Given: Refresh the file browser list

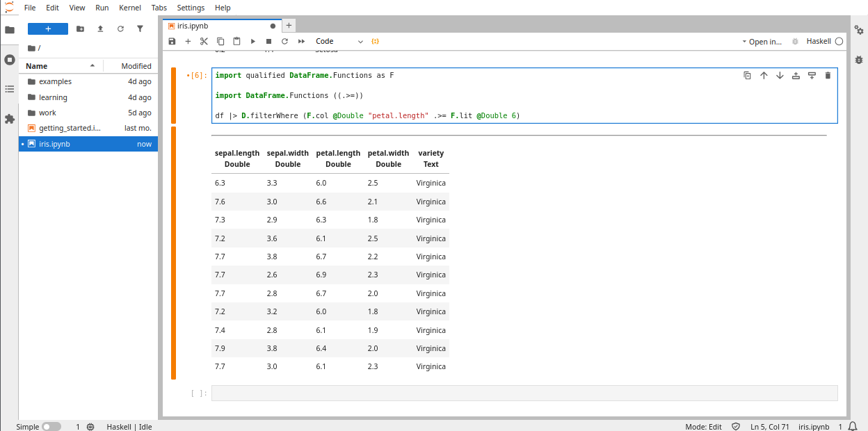Looking at the screenshot, I should tap(120, 29).
